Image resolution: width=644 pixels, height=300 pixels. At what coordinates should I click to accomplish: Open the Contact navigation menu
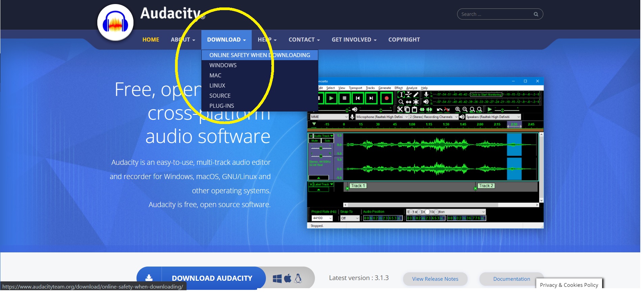304,40
